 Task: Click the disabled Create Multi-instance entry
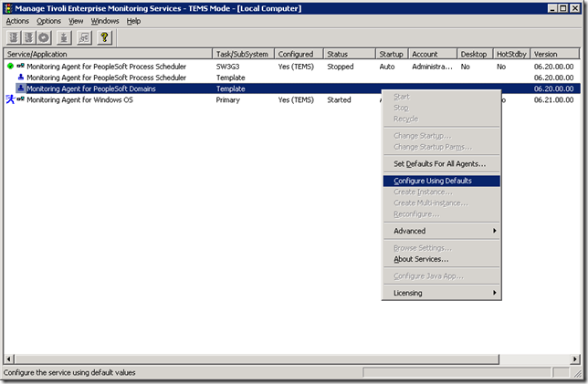click(442, 203)
